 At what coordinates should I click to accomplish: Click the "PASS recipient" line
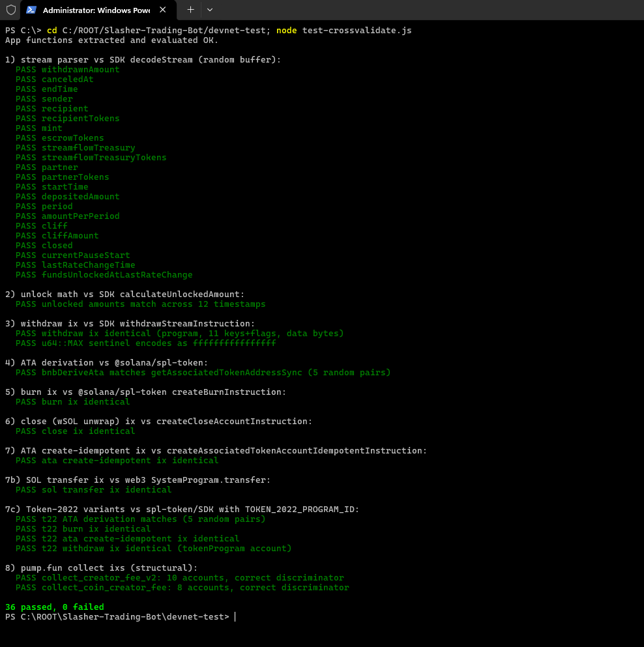(52, 109)
